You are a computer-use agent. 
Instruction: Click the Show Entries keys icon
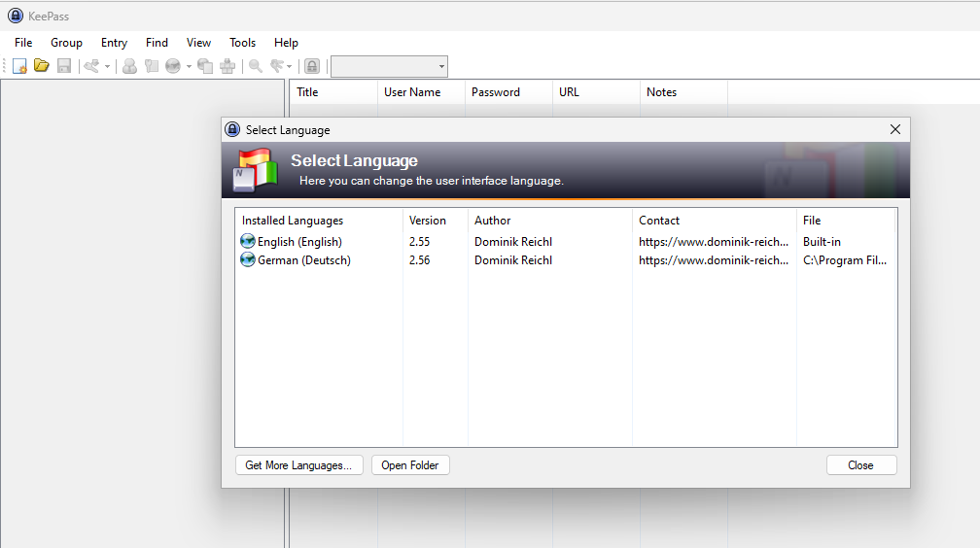tap(277, 66)
